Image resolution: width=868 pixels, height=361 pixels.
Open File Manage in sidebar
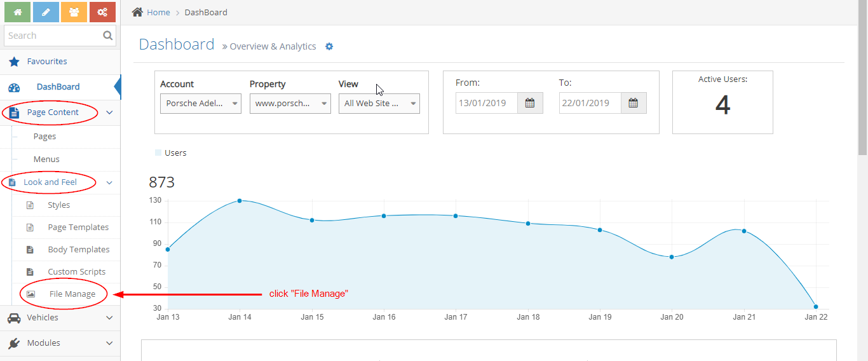72,294
